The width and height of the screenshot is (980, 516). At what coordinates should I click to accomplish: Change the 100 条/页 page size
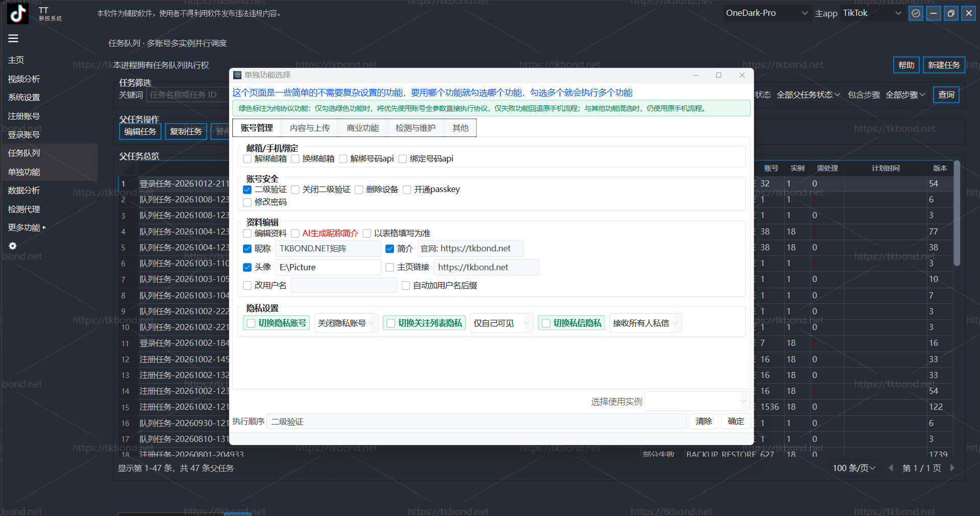(854, 468)
